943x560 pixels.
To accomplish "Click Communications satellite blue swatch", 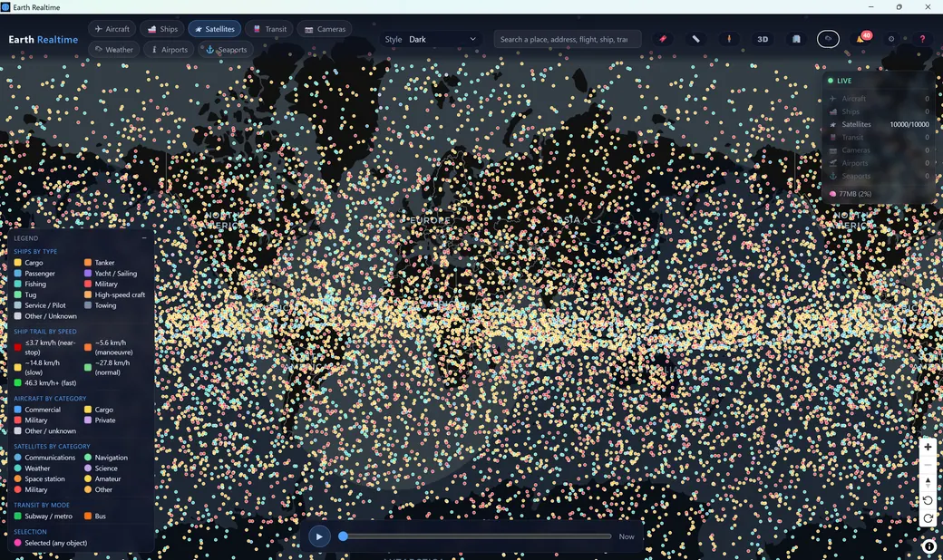I will tap(18, 458).
